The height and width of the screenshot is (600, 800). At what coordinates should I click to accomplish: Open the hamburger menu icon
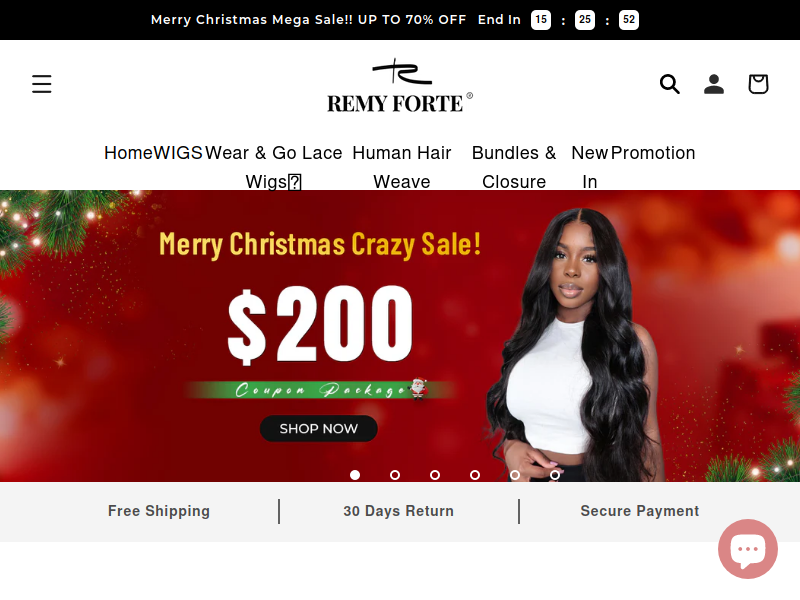[41, 84]
